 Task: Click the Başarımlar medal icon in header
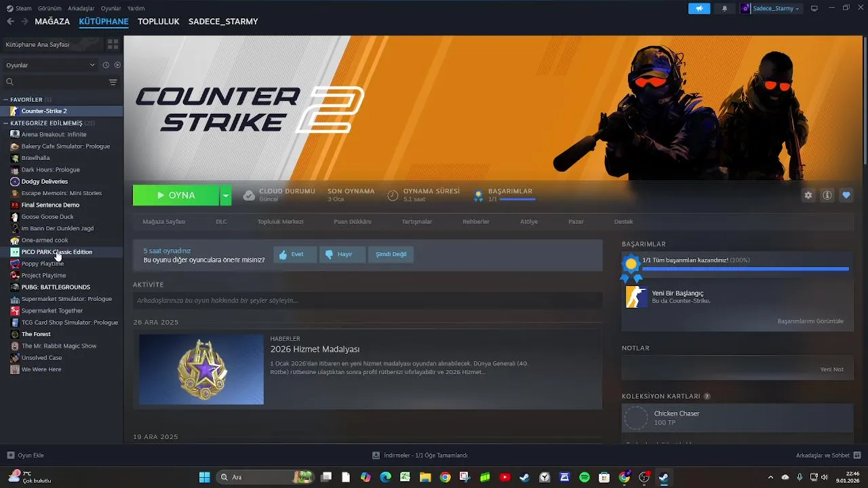click(478, 195)
